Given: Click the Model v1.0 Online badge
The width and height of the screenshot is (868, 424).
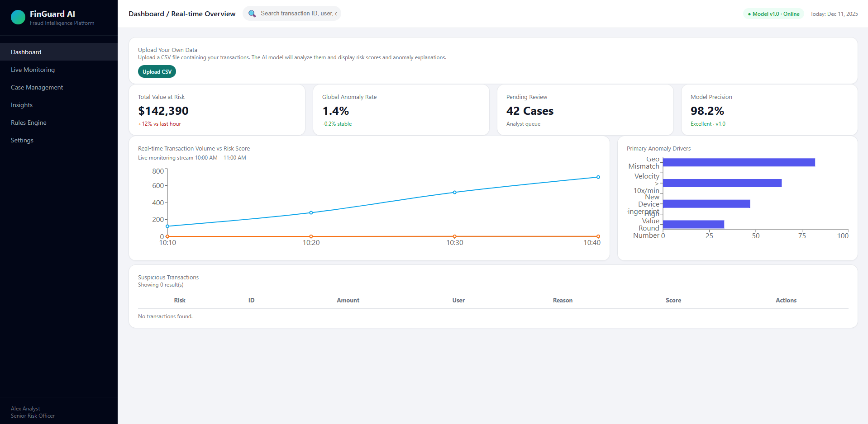Looking at the screenshot, I should pyautogui.click(x=773, y=14).
